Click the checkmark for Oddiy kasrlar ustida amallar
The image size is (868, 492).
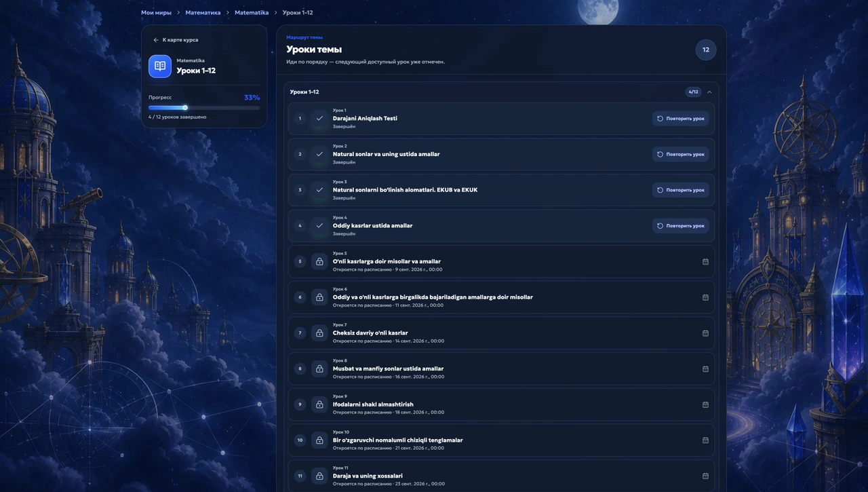click(319, 225)
